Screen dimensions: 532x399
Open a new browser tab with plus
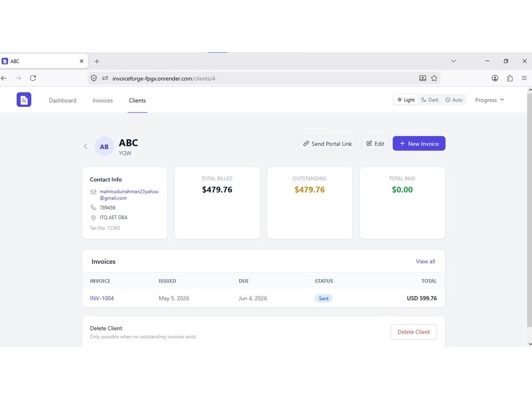[97, 61]
